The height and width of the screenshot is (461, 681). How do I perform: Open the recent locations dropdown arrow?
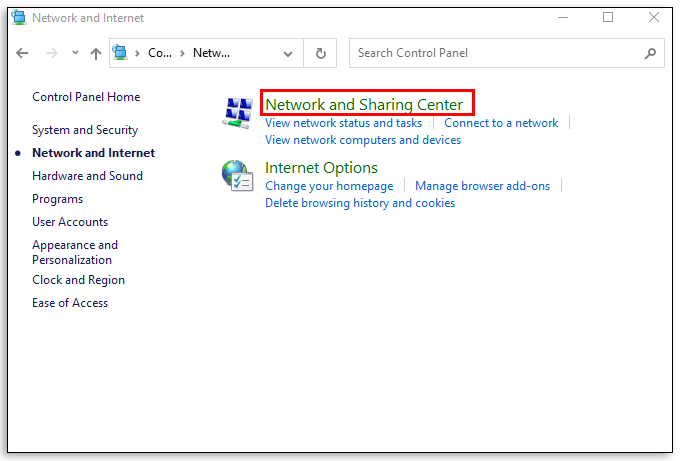click(x=75, y=53)
